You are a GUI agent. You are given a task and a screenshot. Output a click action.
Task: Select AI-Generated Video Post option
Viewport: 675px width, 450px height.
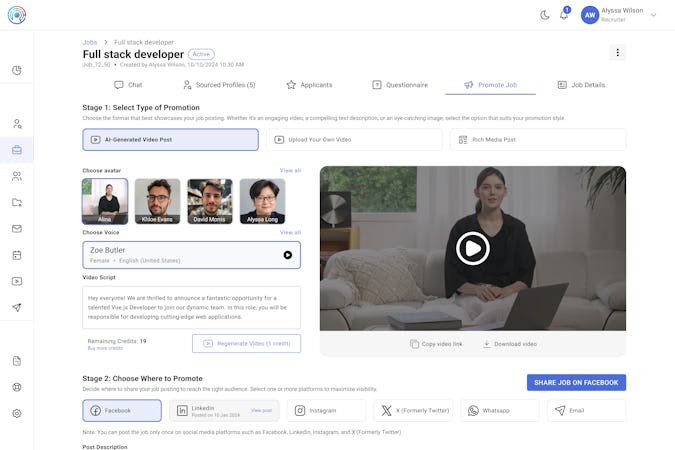(170, 140)
